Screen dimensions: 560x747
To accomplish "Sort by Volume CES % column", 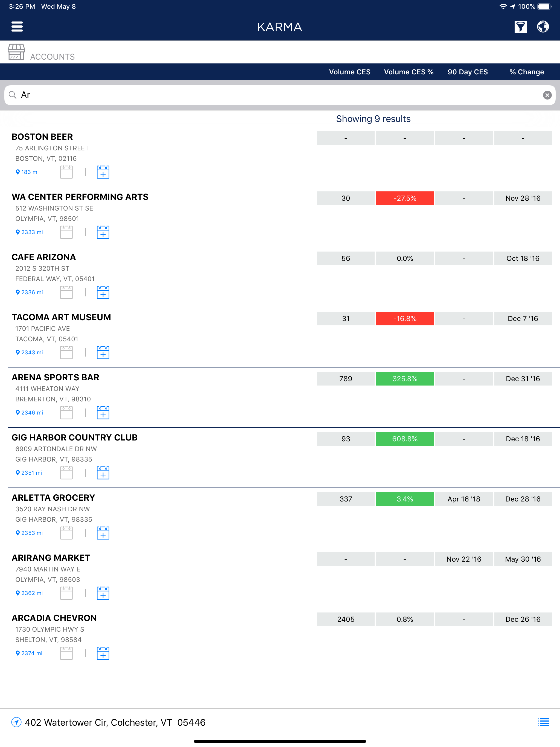I will [x=408, y=72].
